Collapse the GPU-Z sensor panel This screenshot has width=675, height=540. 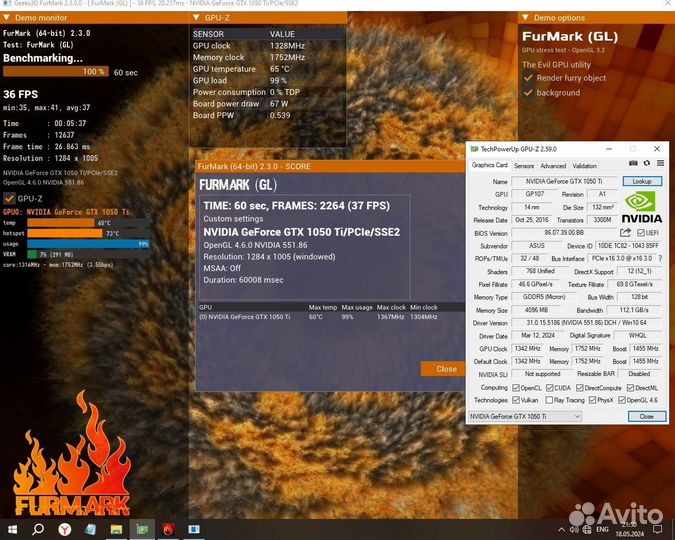tap(196, 18)
